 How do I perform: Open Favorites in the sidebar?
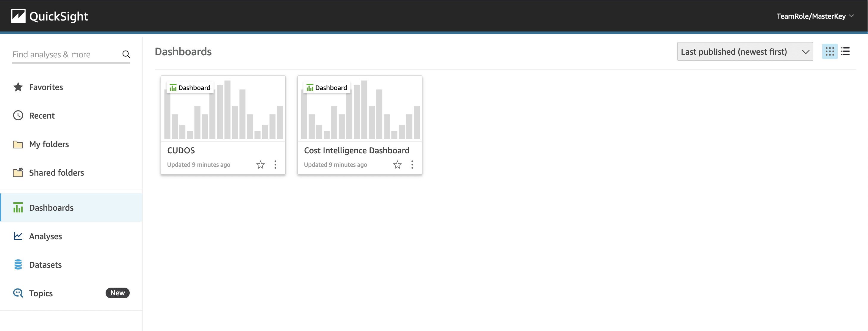(71, 87)
